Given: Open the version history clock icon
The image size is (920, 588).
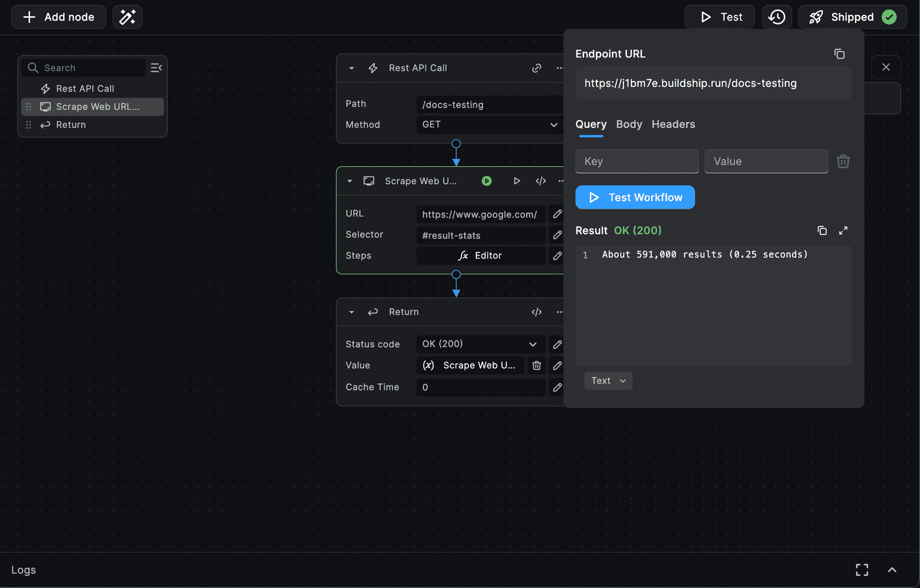Looking at the screenshot, I should tap(776, 17).
